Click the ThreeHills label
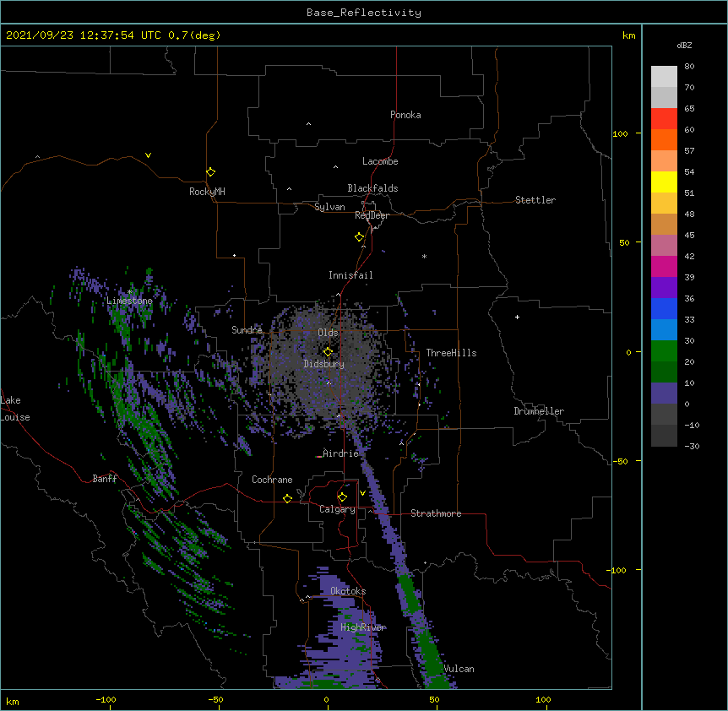Image resolution: width=728 pixels, height=711 pixels. click(x=451, y=353)
